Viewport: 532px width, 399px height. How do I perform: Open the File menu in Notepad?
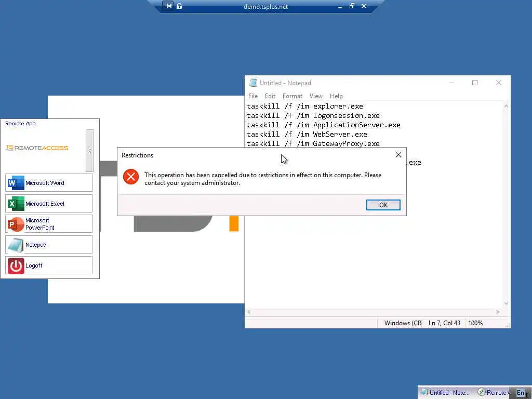[253, 96]
